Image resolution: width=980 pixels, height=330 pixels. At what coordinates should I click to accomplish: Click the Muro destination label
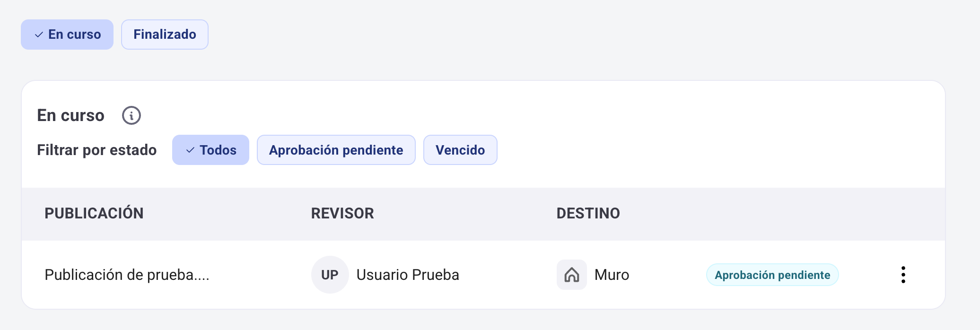click(612, 275)
